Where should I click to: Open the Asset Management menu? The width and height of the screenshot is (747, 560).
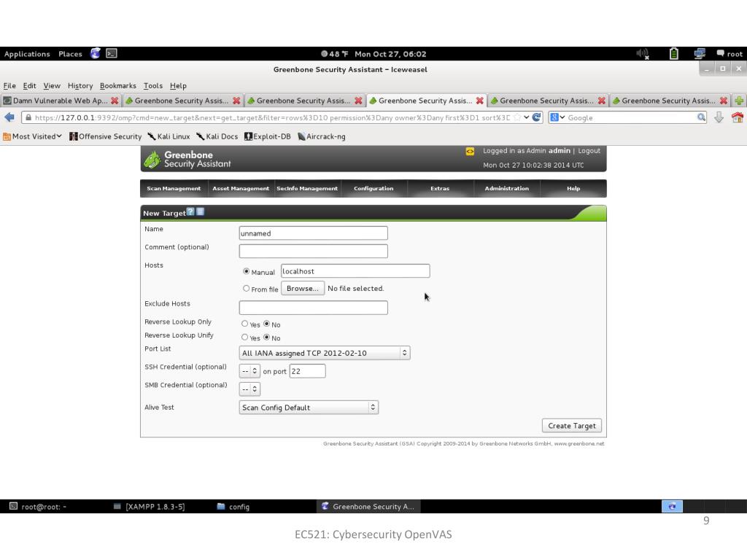(241, 188)
